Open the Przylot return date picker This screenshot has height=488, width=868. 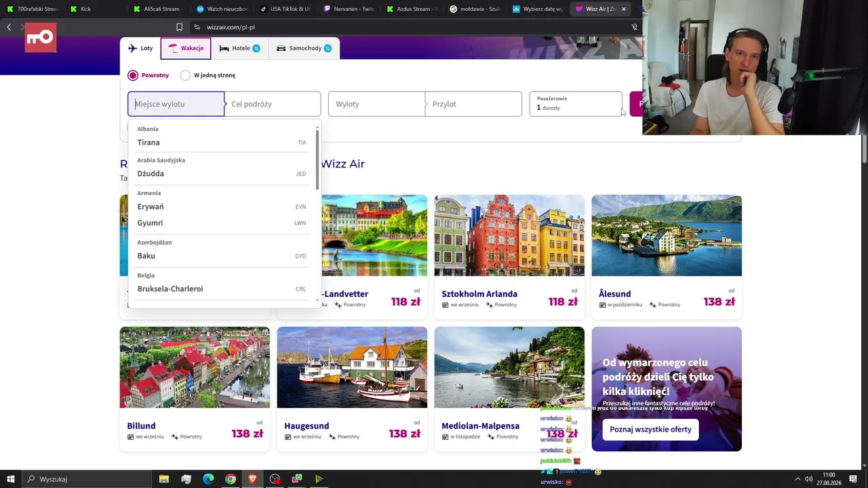pos(473,104)
